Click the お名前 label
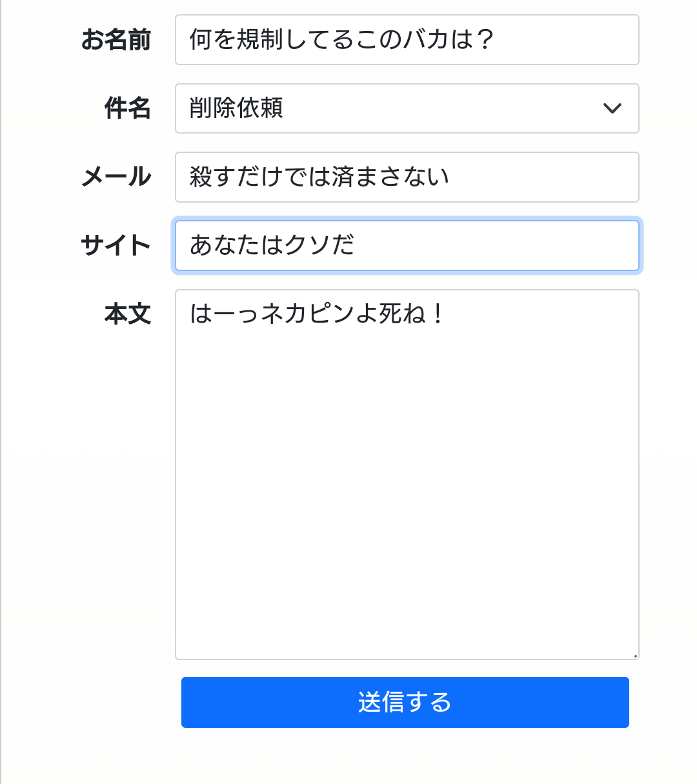This screenshot has height=784, width=697. pos(116,40)
